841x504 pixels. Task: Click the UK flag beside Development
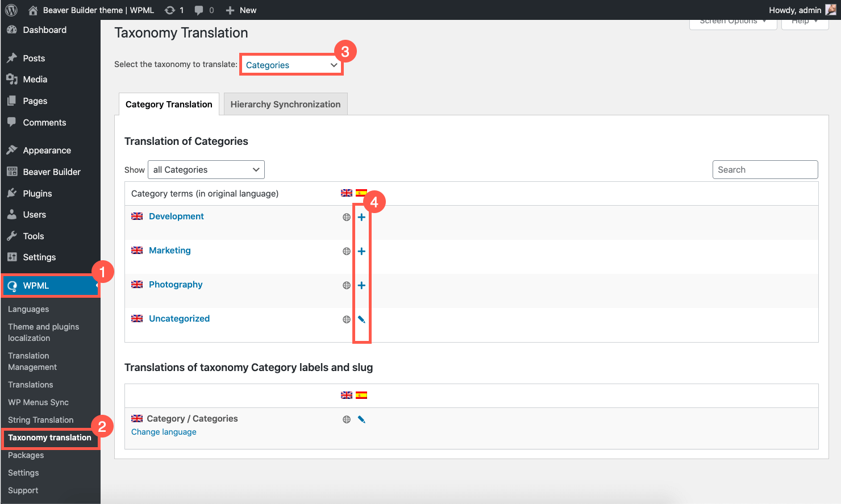[137, 216]
